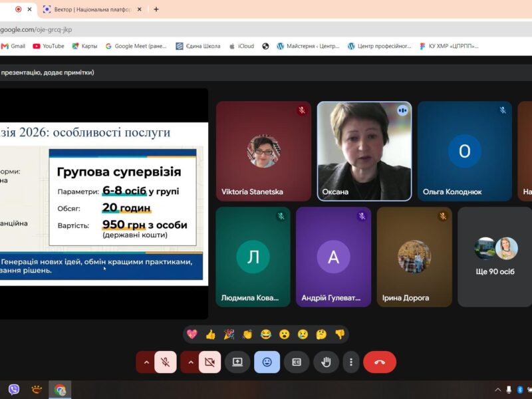Open the КУ ХМР «ЦПРПП» bookmark
The width and height of the screenshot is (532, 399).
tap(450, 46)
